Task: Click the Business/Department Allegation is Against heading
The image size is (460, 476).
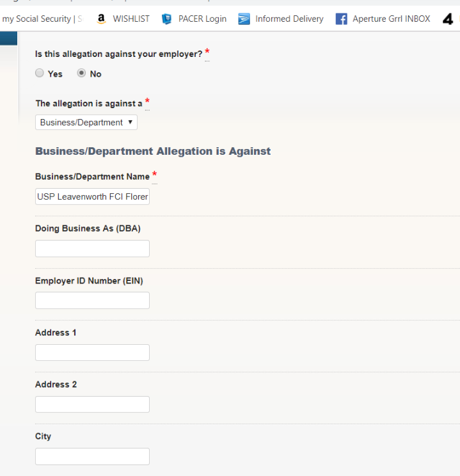Action: (153, 151)
